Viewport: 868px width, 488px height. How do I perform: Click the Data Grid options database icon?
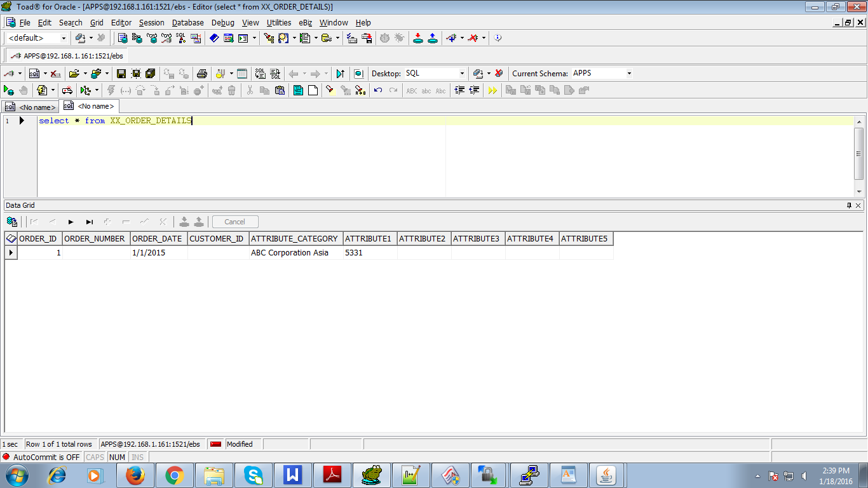[x=11, y=222]
